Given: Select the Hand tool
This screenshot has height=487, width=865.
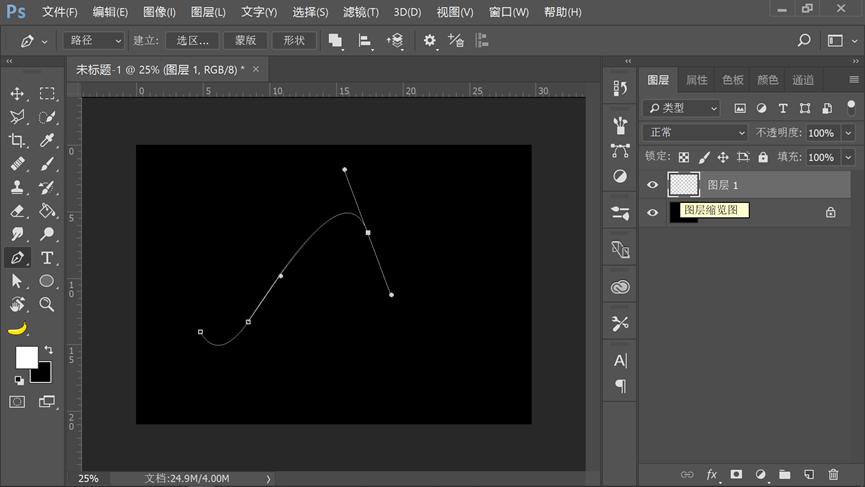Looking at the screenshot, I should (17, 304).
